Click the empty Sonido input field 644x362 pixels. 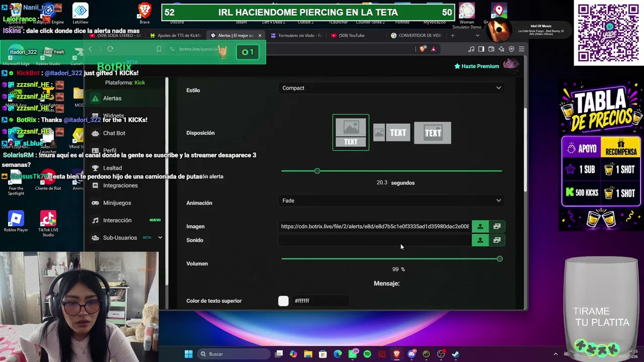pos(375,240)
